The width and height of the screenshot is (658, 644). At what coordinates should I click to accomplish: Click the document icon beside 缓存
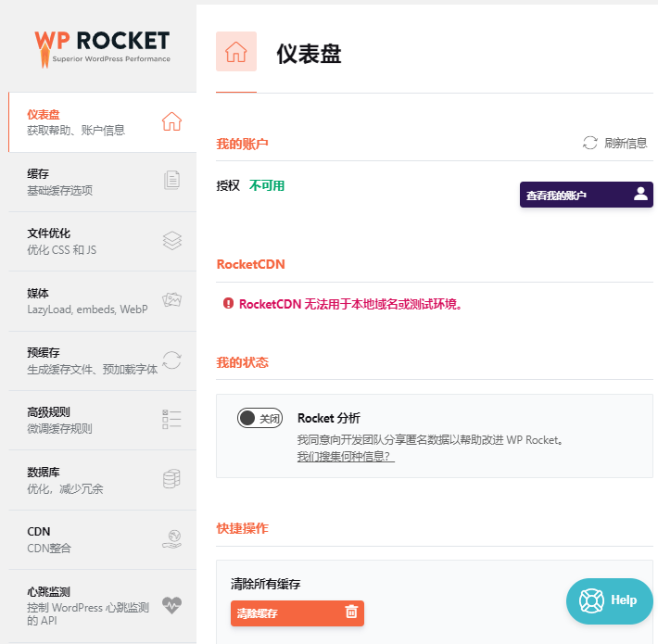171,181
